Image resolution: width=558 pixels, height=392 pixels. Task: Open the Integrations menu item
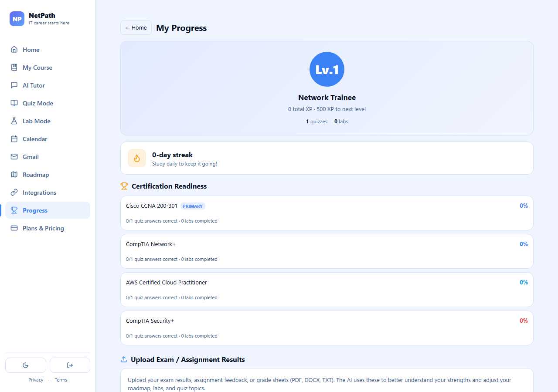pos(48,193)
